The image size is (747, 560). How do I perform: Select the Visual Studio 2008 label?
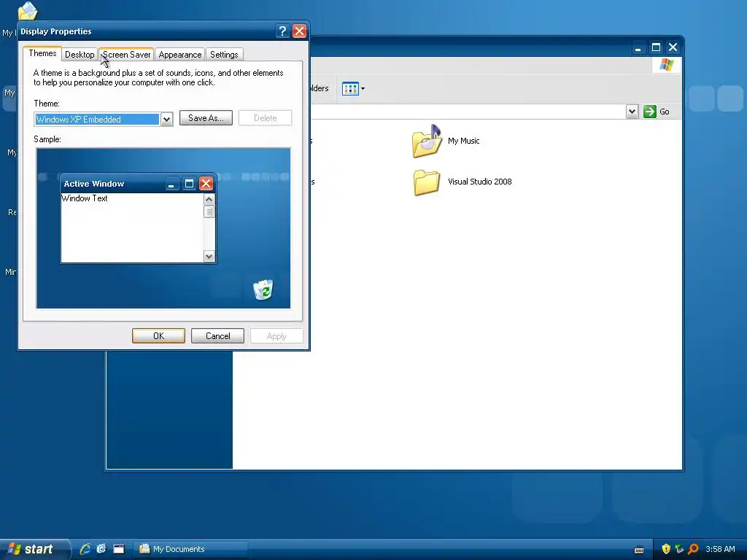pos(480,182)
